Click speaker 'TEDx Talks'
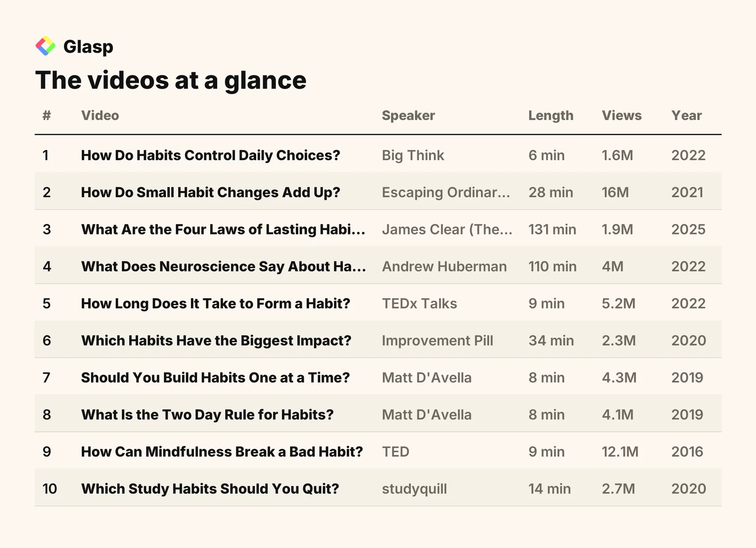Image resolution: width=756 pixels, height=548 pixels. click(420, 304)
